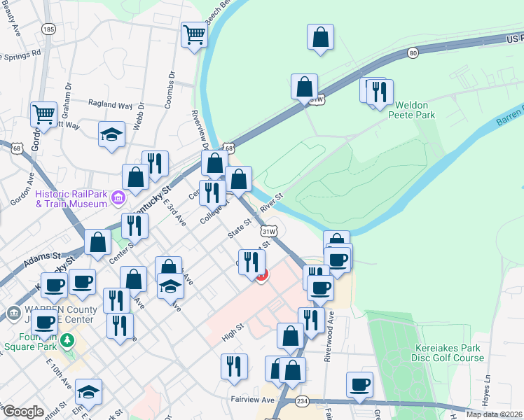Click the Riverwood Ave street label
The width and height of the screenshot is (524, 420).
tap(329, 337)
